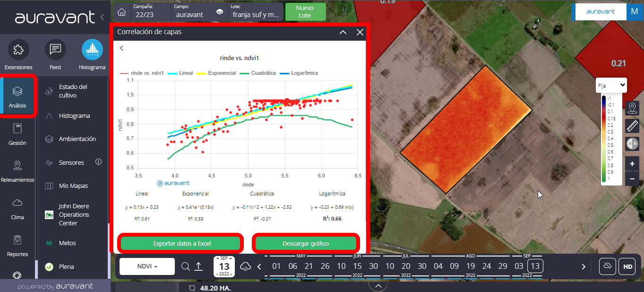
Task: Open the SEP 13 2022 date picker
Action: point(224,266)
